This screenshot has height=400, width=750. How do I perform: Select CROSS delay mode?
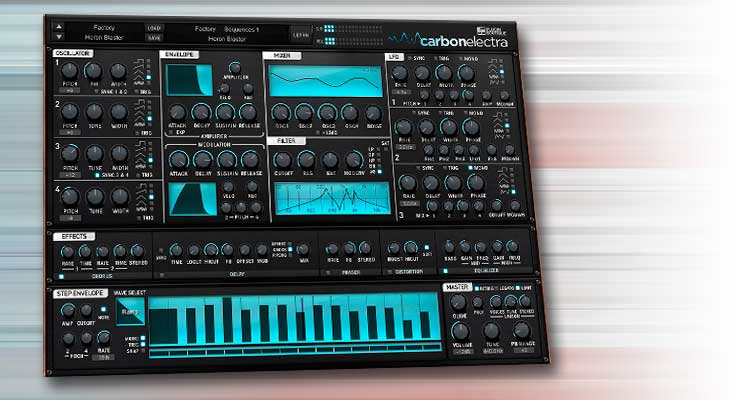tap(290, 250)
